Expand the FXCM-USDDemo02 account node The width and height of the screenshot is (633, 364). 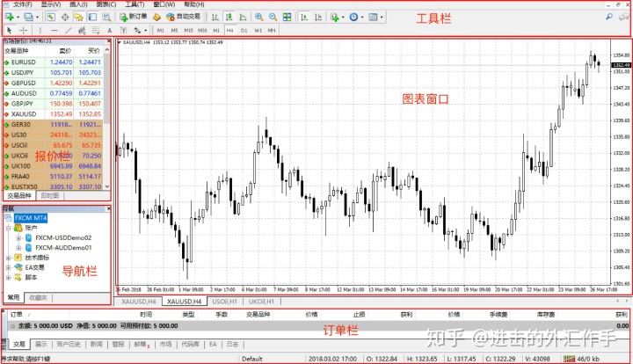18,237
